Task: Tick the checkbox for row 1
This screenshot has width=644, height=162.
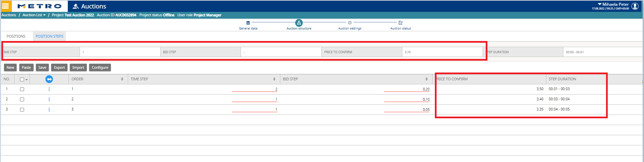Action: click(x=22, y=89)
